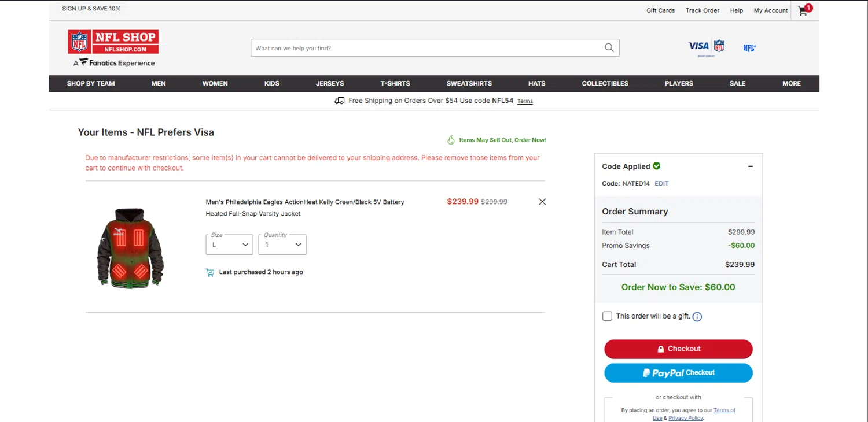Open the T-Shirts menu
Viewport: 868px width, 422px height.
[x=395, y=83]
